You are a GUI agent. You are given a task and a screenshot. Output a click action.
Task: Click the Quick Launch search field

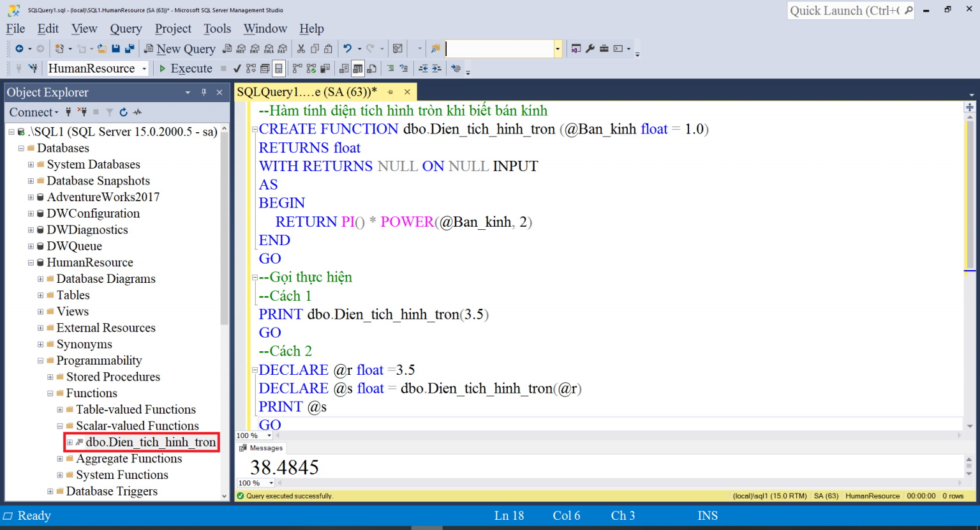coord(843,11)
